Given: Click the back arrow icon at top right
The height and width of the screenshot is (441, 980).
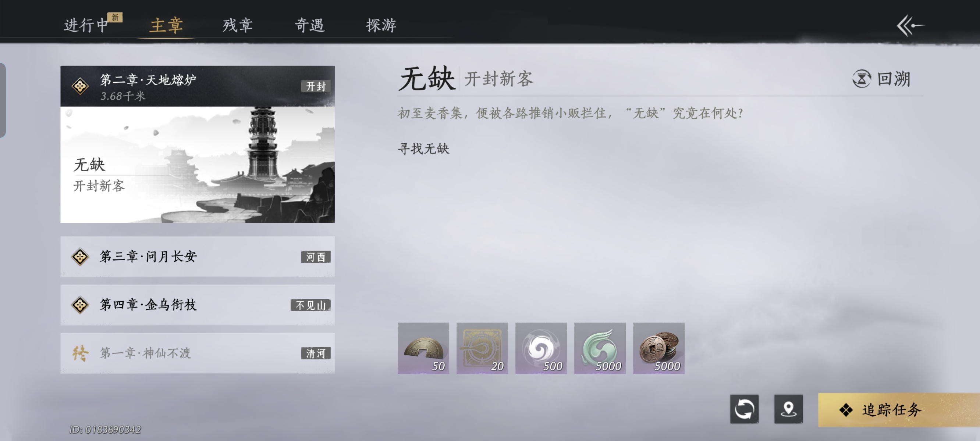Looking at the screenshot, I should [910, 25].
